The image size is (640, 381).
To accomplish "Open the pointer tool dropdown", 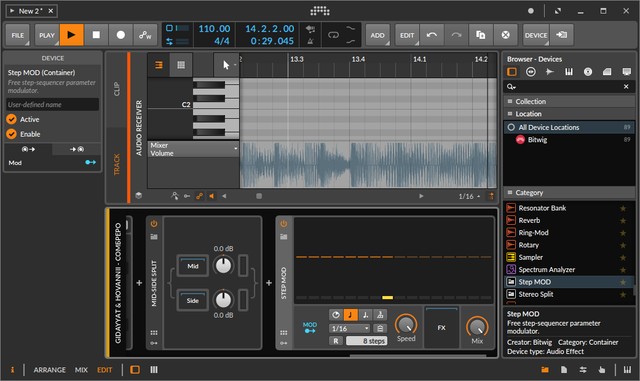I will point(227,65).
